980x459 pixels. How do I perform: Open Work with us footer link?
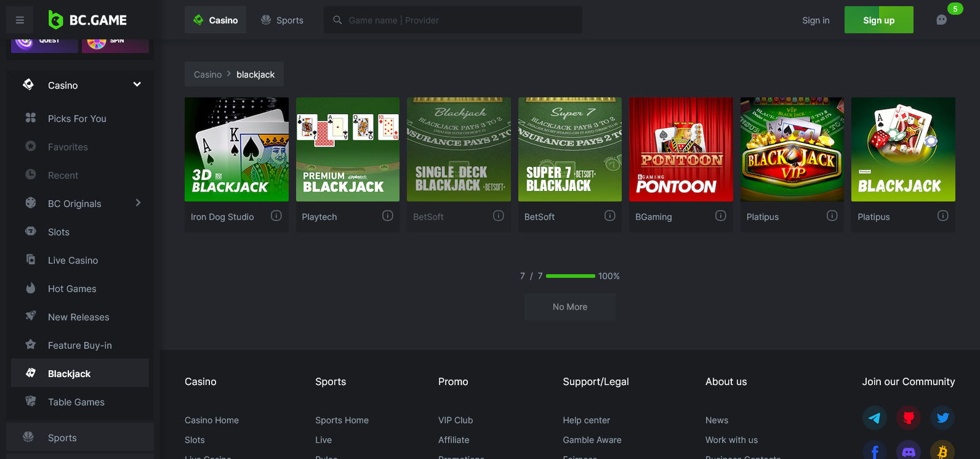(731, 440)
